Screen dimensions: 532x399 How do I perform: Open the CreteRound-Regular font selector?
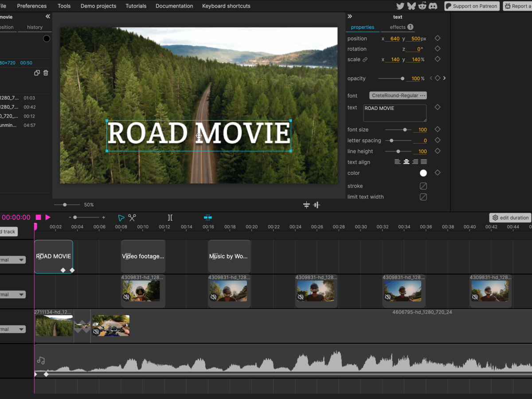[x=398, y=96]
